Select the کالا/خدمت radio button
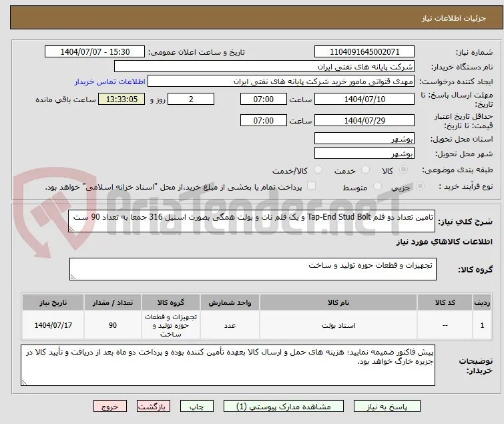 tap(318, 170)
